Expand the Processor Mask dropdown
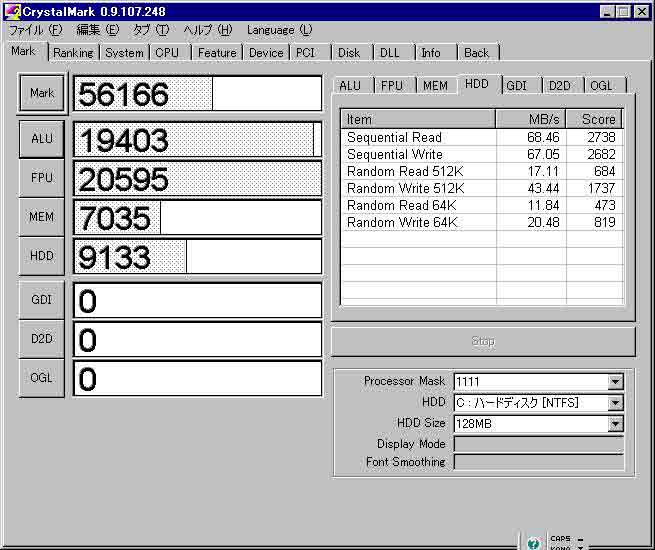655x550 pixels. tap(615, 381)
